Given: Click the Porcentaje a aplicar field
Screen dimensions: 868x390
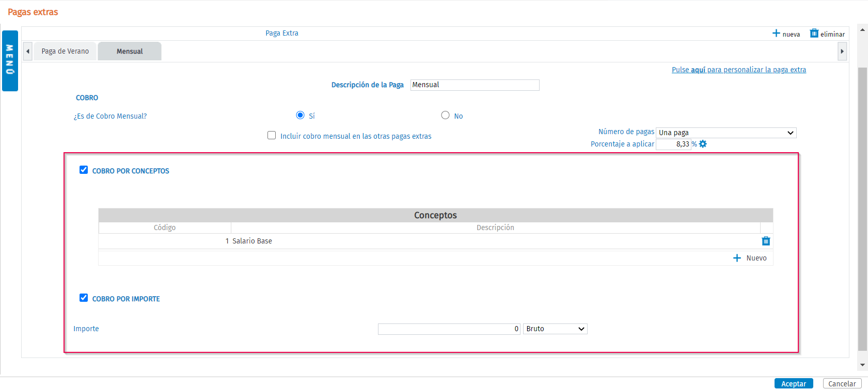Looking at the screenshot, I should (x=673, y=144).
